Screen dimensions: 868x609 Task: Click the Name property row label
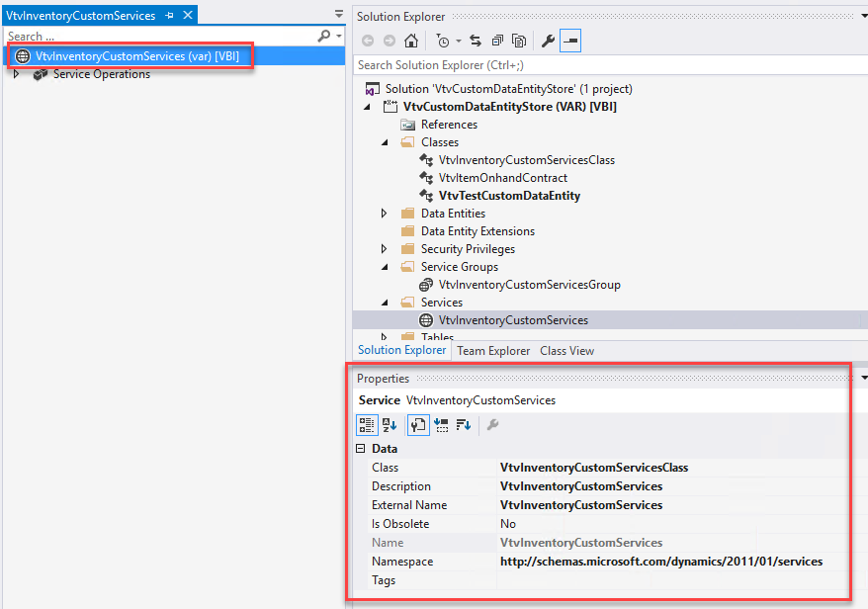coord(388,543)
